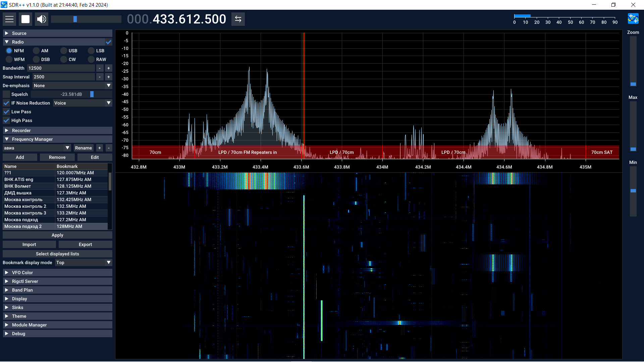Expand the Band Plan section
The image size is (644, 362).
(57, 290)
